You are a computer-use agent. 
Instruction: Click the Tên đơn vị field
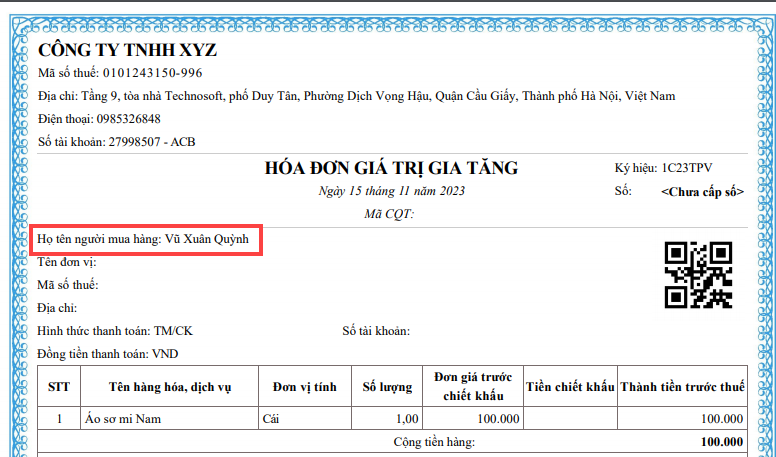click(x=66, y=262)
